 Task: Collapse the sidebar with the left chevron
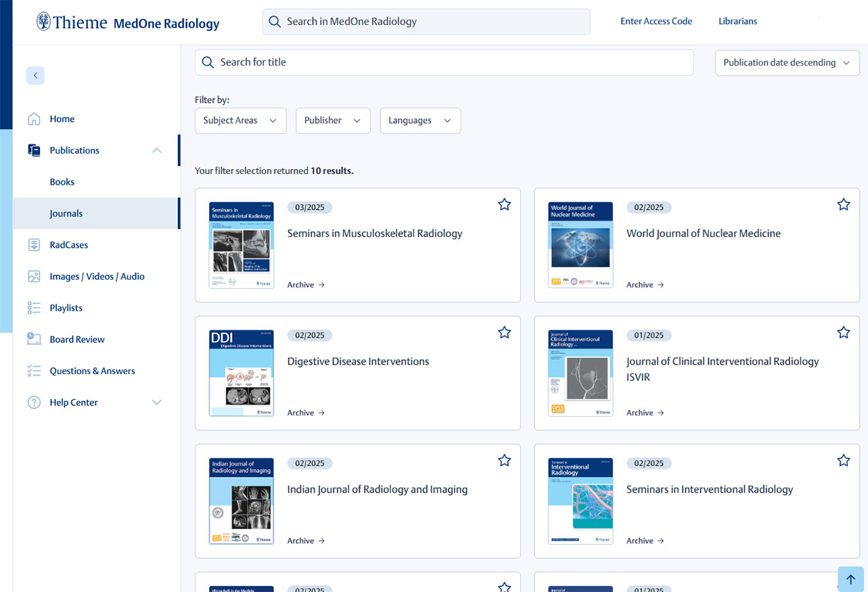pyautogui.click(x=35, y=75)
